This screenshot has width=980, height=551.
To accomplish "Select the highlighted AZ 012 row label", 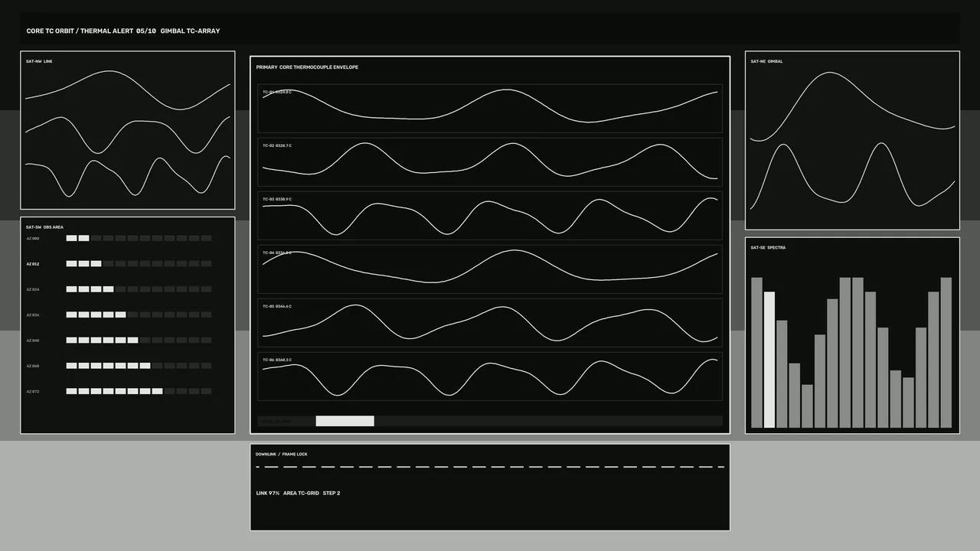I will pyautogui.click(x=33, y=264).
